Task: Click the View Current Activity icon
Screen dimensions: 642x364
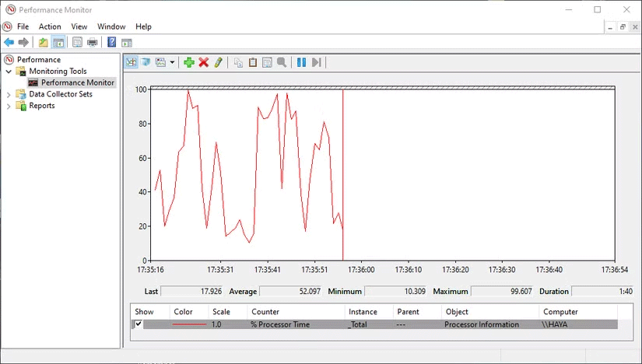Action: 131,62
